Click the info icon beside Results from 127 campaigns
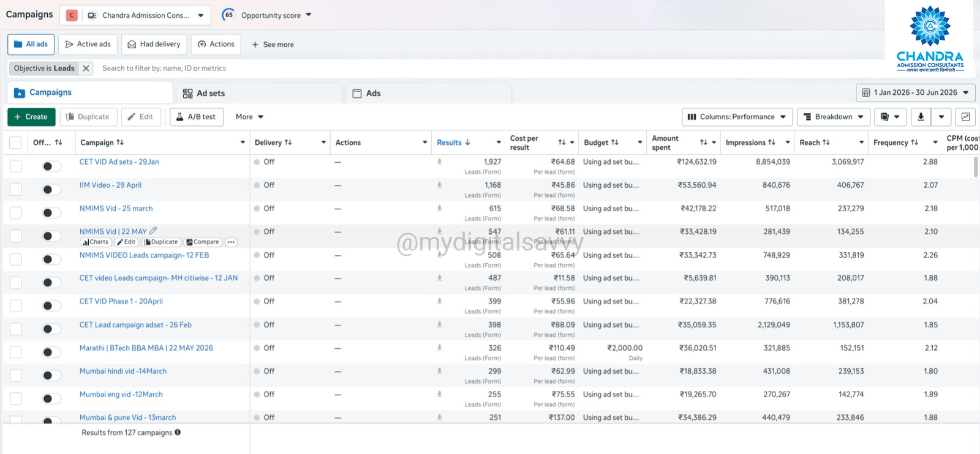 pos(178,432)
